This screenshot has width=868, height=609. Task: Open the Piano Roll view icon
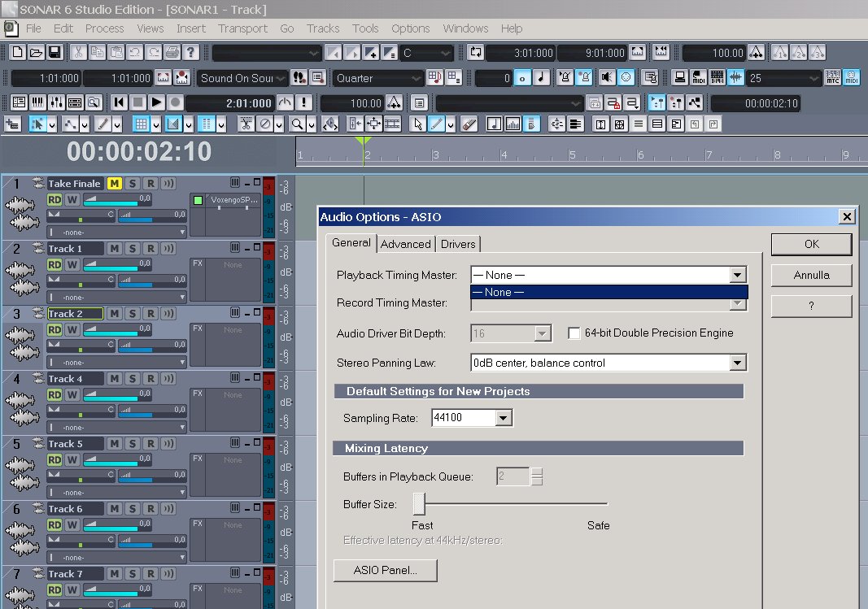(x=37, y=102)
